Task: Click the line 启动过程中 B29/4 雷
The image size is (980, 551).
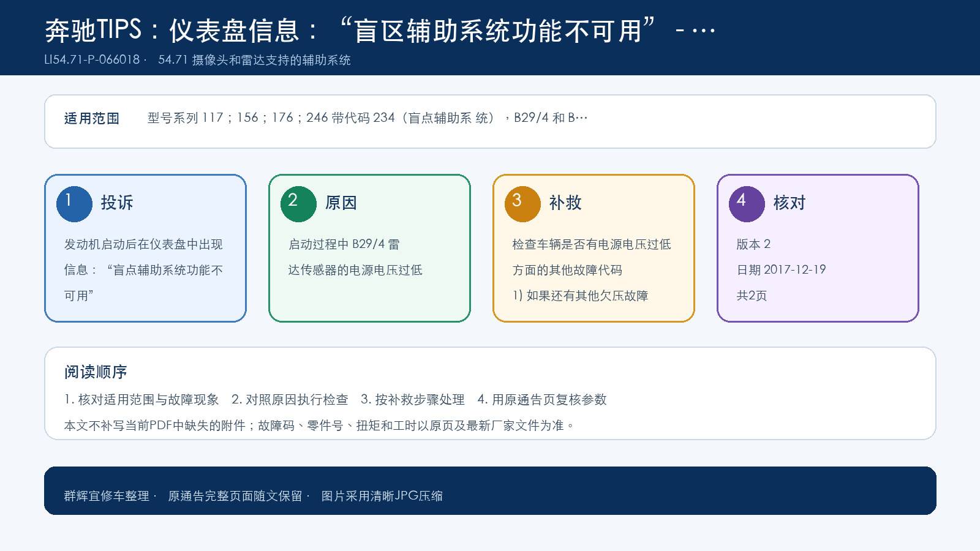Action: pos(344,244)
